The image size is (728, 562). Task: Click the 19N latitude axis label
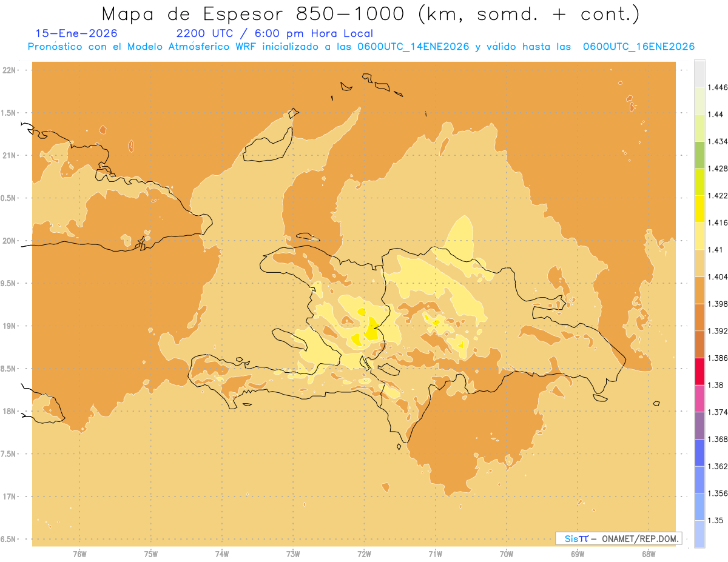(x=8, y=326)
